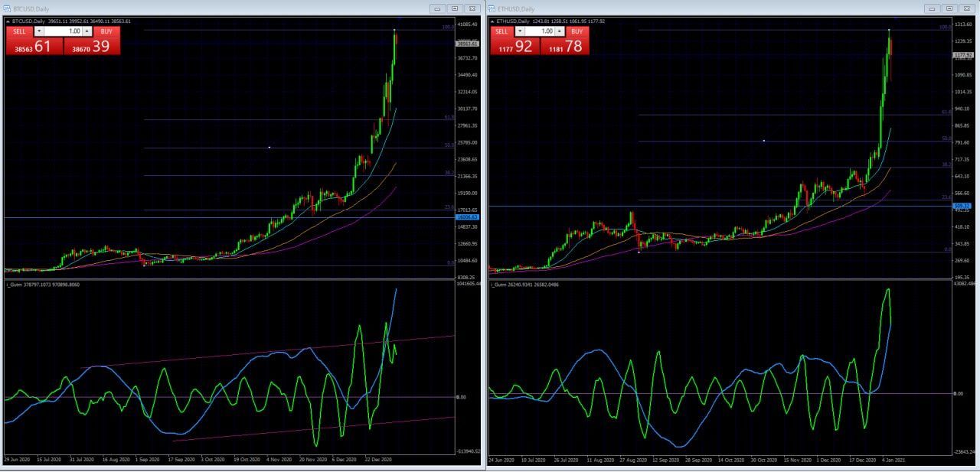Image resolution: width=980 pixels, height=472 pixels.
Task: Click BUY in the BTCUSD one-click panel
Action: tap(106, 31)
